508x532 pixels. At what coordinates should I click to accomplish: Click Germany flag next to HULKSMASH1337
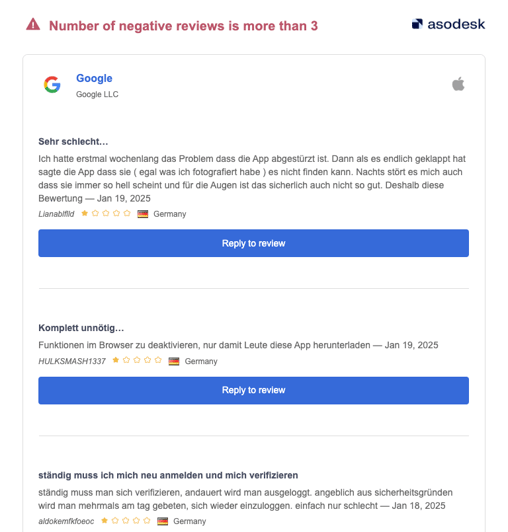click(x=174, y=361)
